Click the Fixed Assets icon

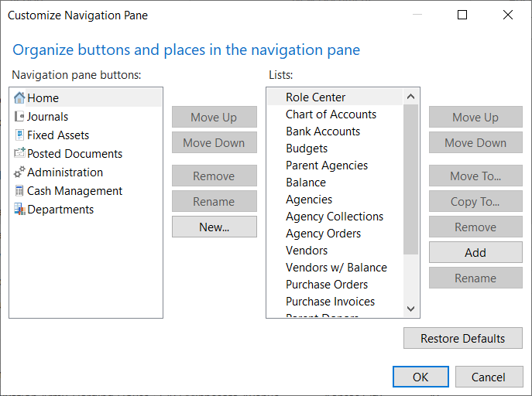20,135
